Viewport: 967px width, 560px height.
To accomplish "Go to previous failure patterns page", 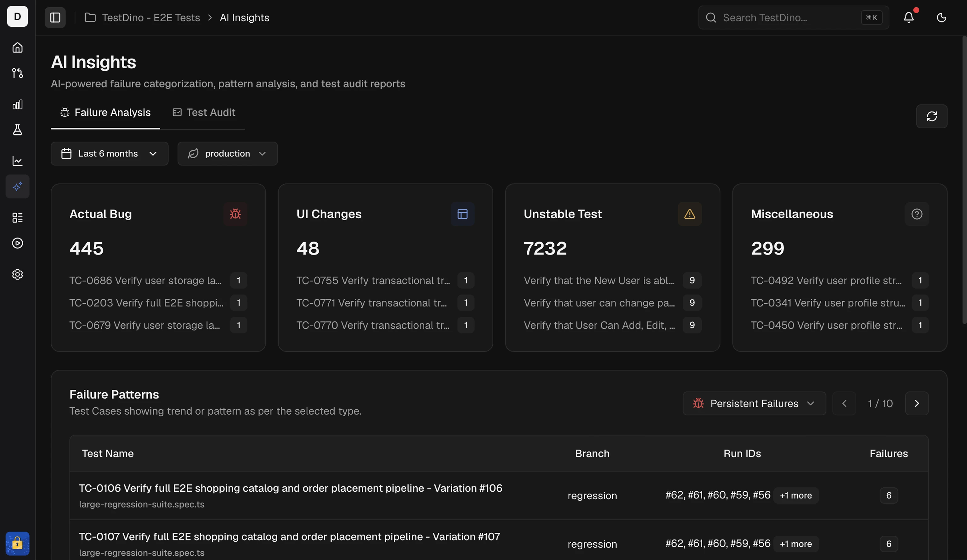I will [x=844, y=404].
